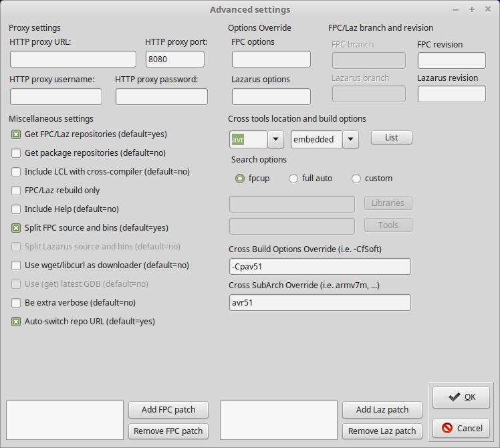Expand the embedded OS dropdown
The height and width of the screenshot is (448, 500).
click(x=351, y=139)
